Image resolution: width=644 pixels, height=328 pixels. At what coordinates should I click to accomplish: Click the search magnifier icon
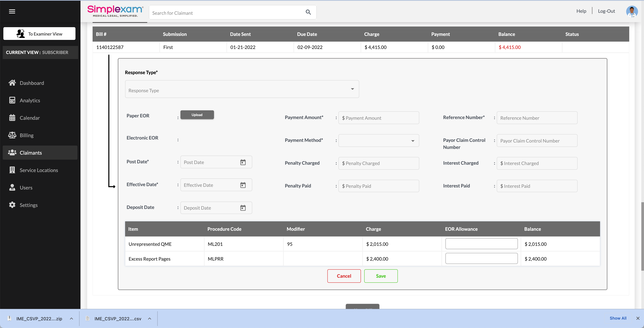tap(308, 12)
